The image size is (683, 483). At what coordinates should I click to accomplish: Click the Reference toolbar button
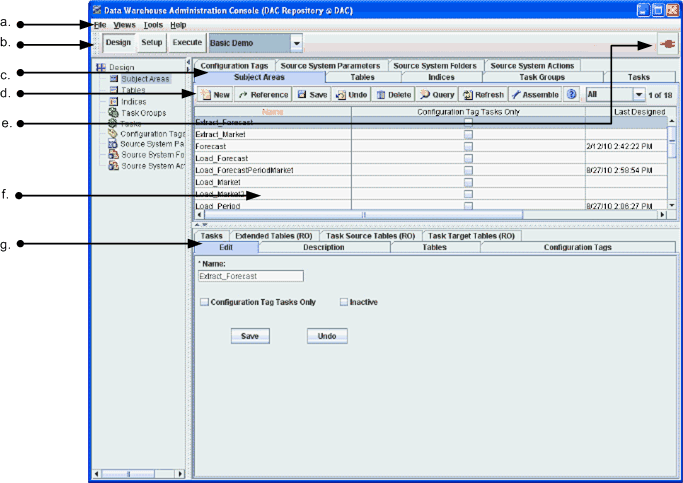pyautogui.click(x=263, y=95)
